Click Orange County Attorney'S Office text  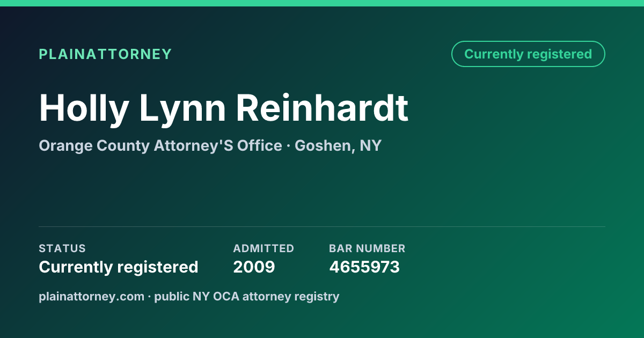(160, 145)
